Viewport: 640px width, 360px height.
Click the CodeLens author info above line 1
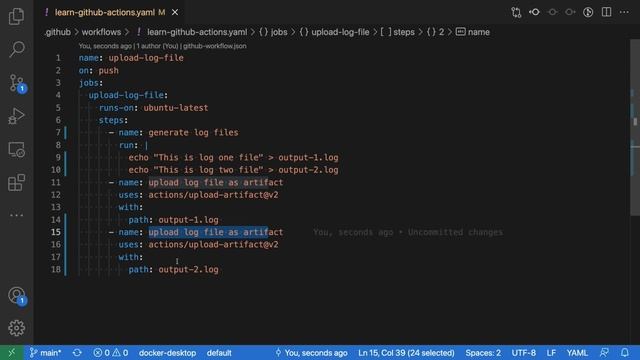[162, 46]
